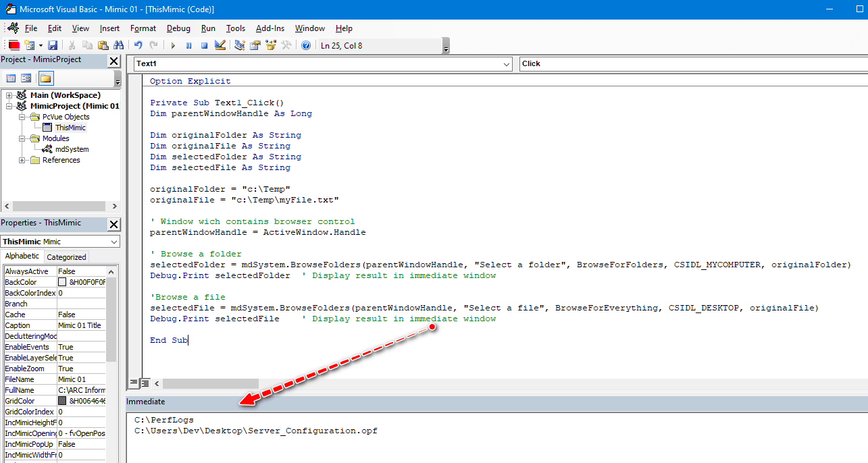Close the Properties - ThisMimic panel
The image size is (868, 463).
click(x=113, y=224)
